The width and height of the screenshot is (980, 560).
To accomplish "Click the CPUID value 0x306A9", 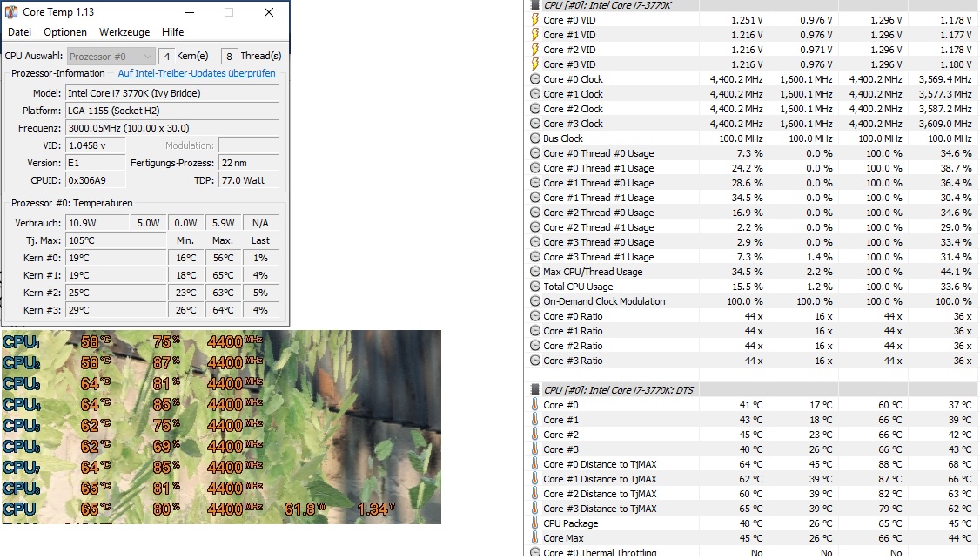I will [x=96, y=180].
